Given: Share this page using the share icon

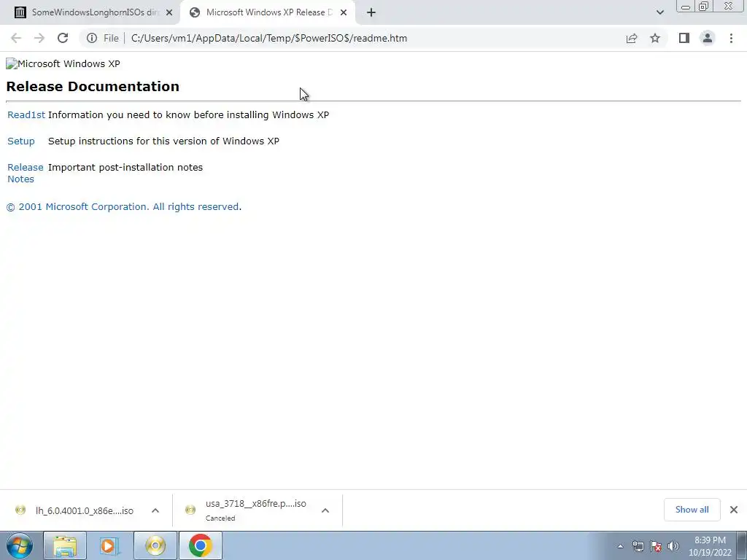Looking at the screenshot, I should tap(632, 38).
